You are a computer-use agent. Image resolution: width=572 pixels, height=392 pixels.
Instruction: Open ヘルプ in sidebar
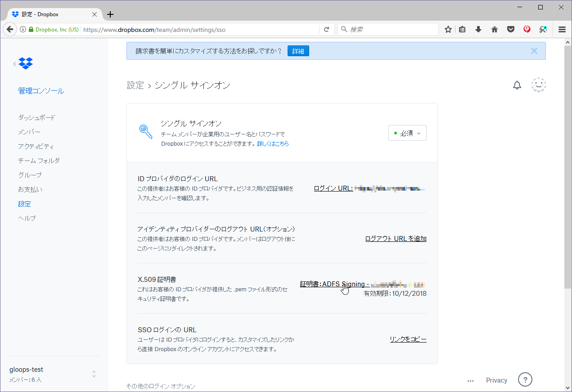[27, 218]
